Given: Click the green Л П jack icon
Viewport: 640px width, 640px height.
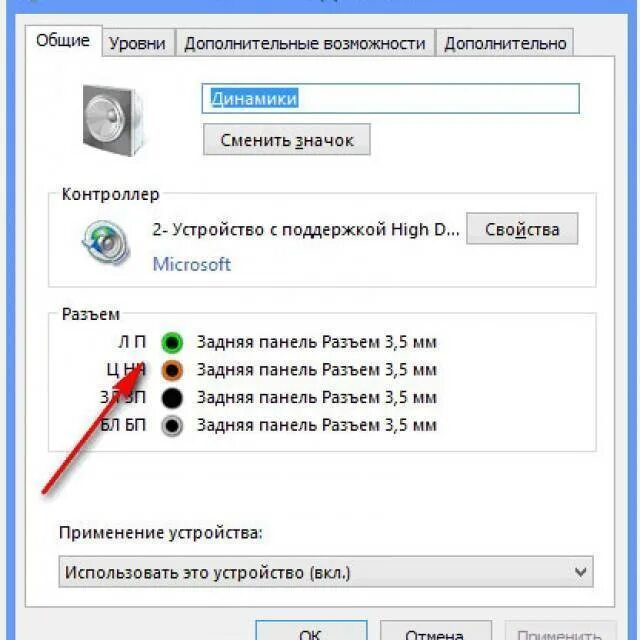Looking at the screenshot, I should (172, 342).
